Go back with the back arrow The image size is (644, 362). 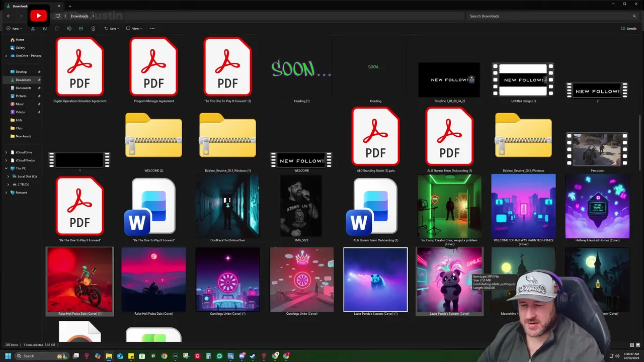coord(9,16)
